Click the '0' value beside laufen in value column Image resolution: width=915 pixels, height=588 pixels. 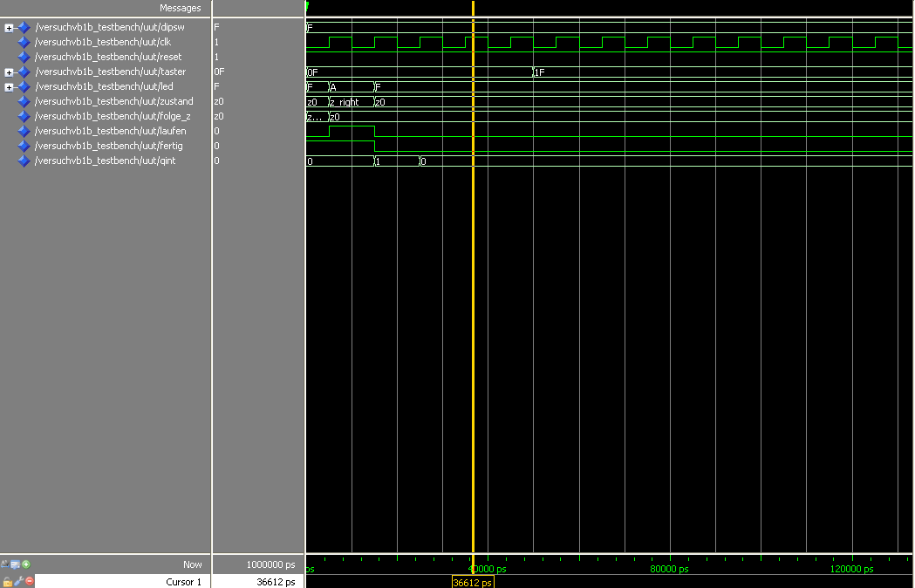(x=216, y=132)
